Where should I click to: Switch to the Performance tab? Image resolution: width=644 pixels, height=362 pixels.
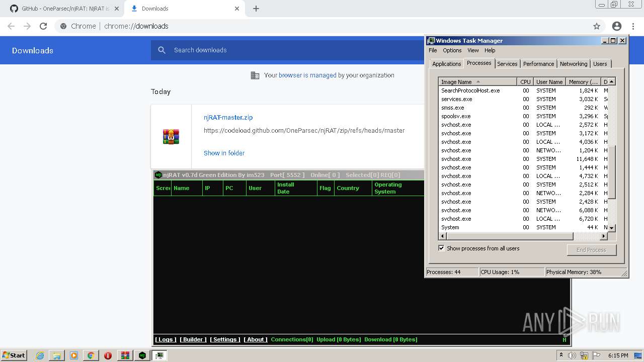(538, 64)
